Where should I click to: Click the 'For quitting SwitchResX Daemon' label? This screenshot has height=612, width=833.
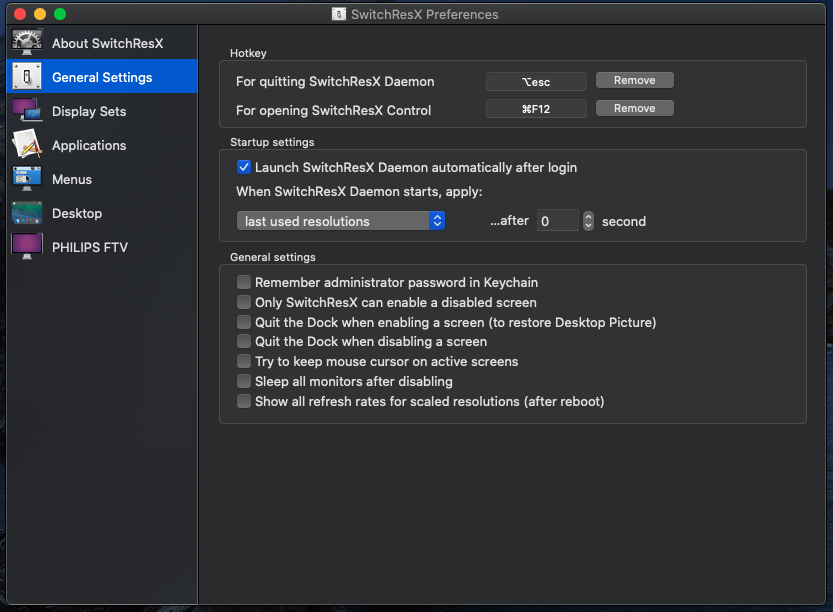coord(335,81)
